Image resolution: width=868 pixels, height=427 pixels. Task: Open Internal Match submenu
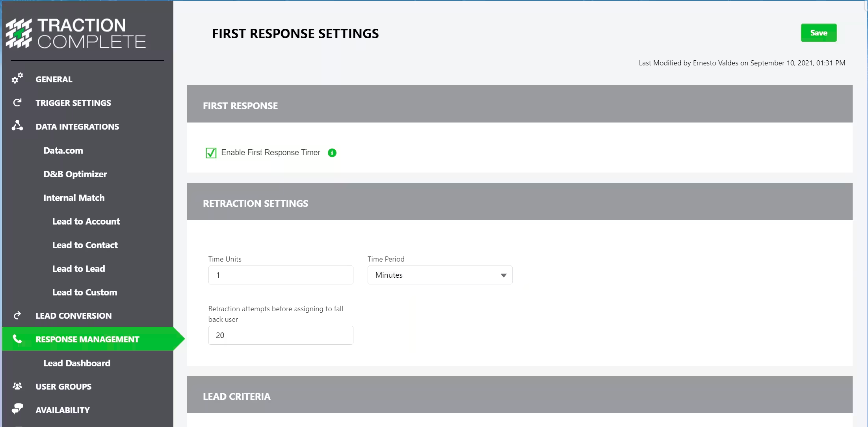tap(74, 198)
